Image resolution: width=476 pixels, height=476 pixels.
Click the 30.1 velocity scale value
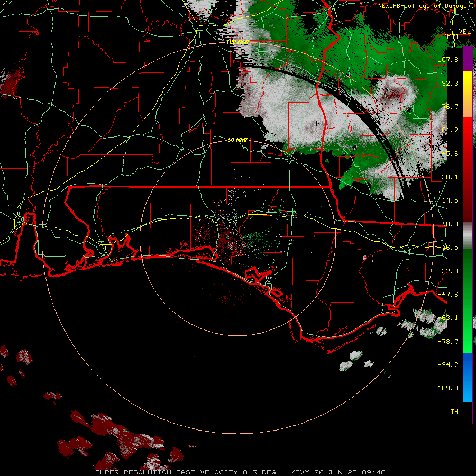[450, 177]
